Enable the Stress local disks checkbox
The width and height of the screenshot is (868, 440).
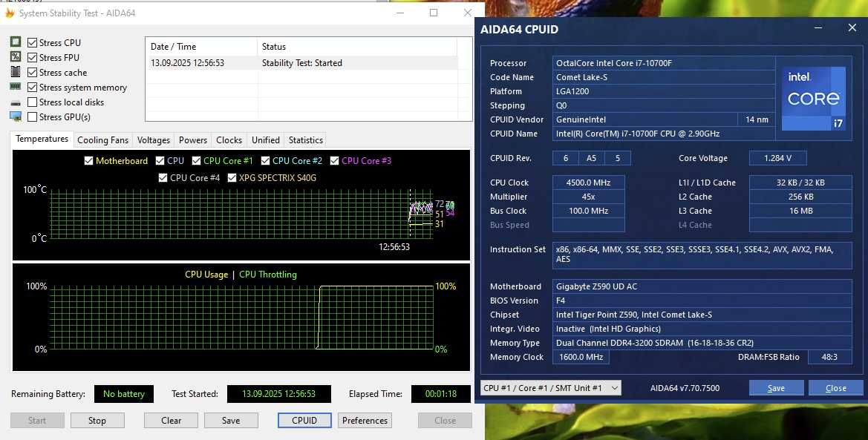(32, 102)
